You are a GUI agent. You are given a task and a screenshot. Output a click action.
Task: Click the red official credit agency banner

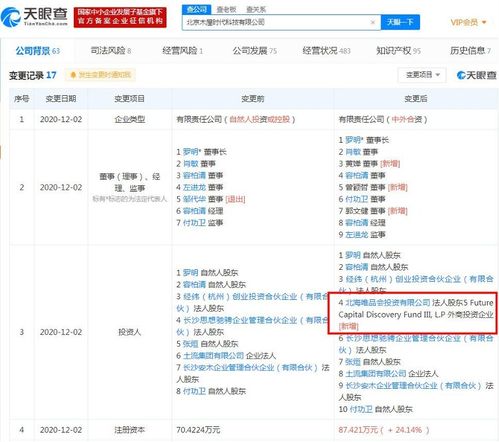pos(120,17)
